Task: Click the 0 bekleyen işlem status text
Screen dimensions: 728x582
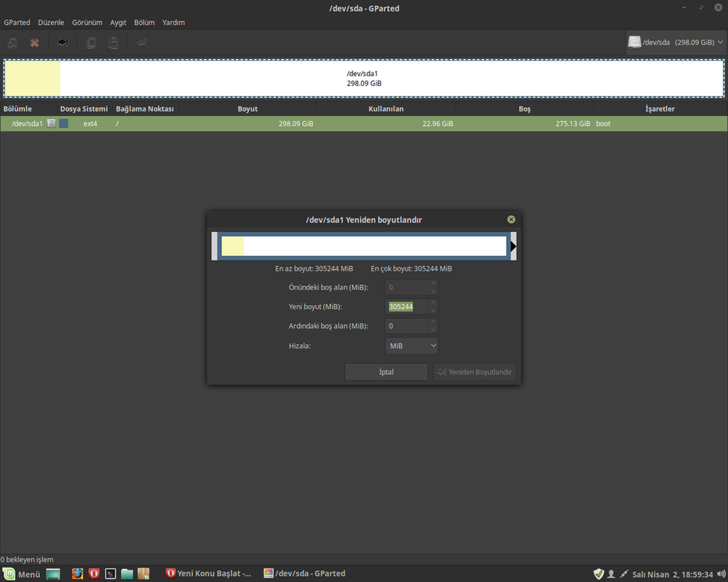Action: pyautogui.click(x=27, y=559)
